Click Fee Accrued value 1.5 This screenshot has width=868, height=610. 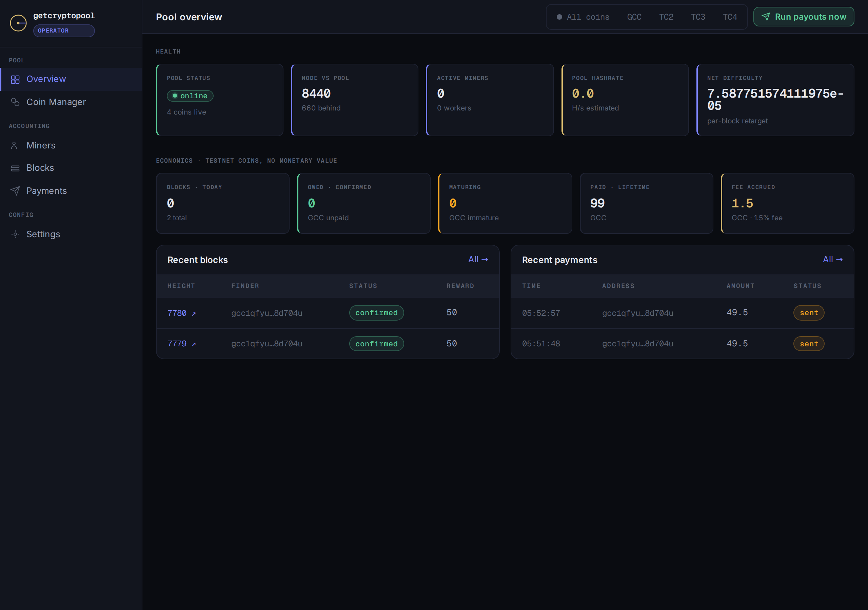coord(743,203)
